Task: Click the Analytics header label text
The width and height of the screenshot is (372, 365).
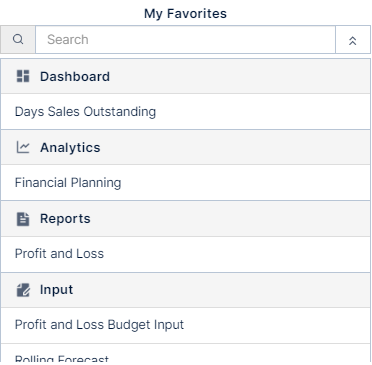Action: [70, 148]
